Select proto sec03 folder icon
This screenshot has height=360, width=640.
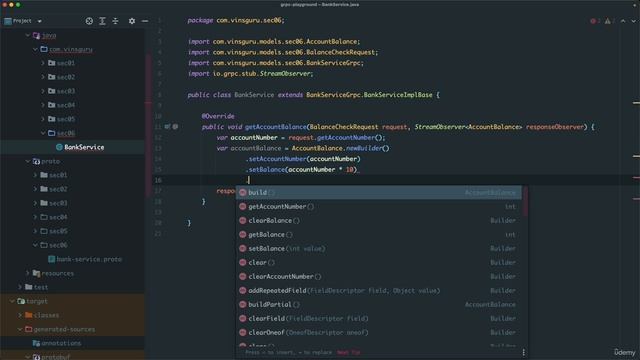(x=44, y=203)
